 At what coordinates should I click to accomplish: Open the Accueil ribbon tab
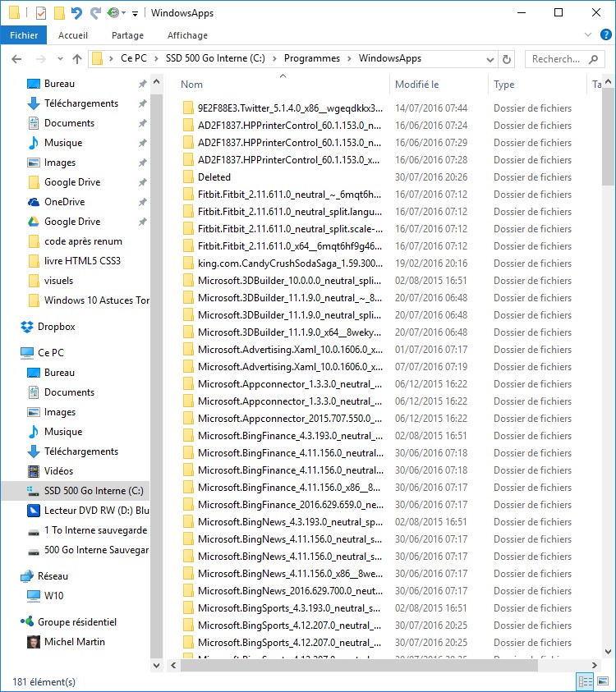click(73, 35)
